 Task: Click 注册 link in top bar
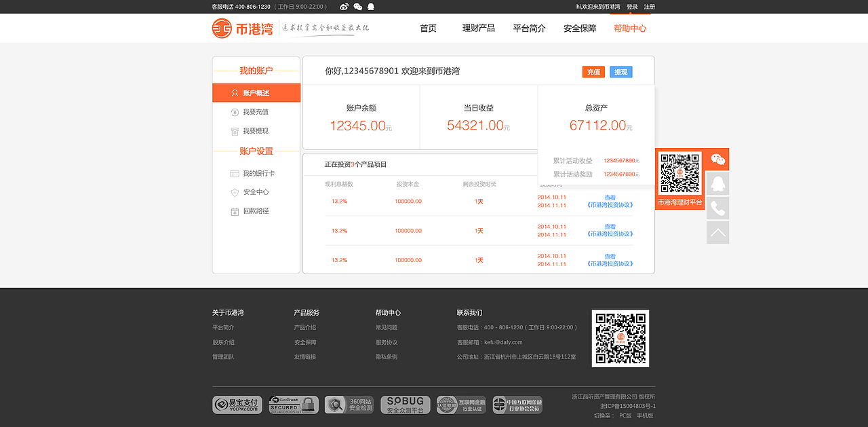650,7
